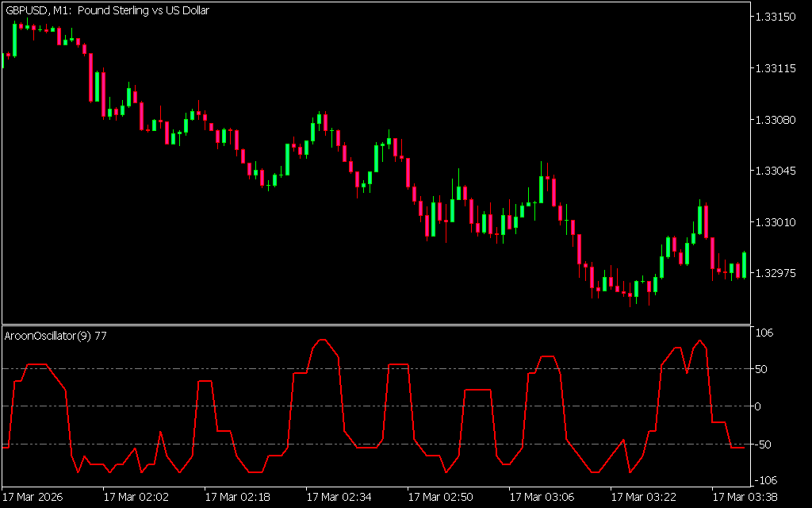Select the 17 Mar 03:38 time label
Image resolution: width=812 pixels, height=508 pixels.
pos(745,497)
